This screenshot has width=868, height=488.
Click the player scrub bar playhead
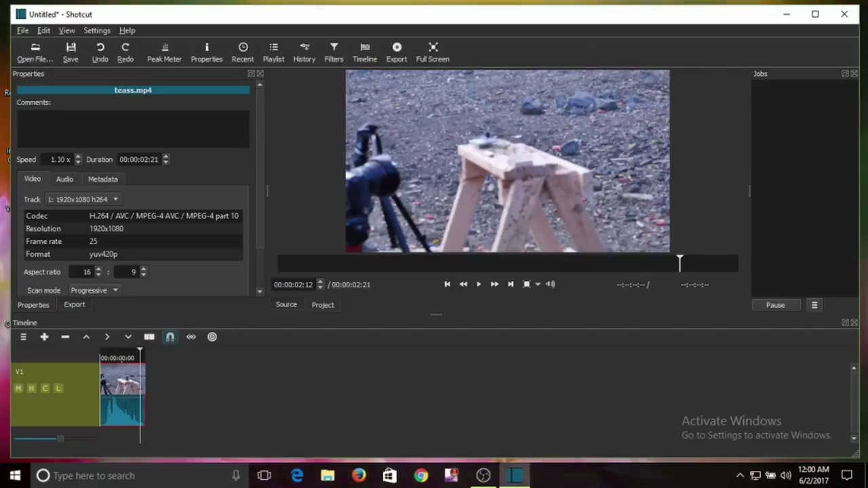pyautogui.click(x=679, y=263)
